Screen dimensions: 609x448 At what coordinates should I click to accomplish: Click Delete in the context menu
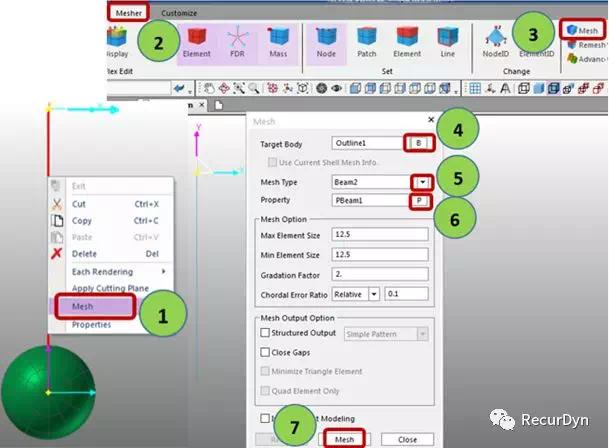click(111, 254)
